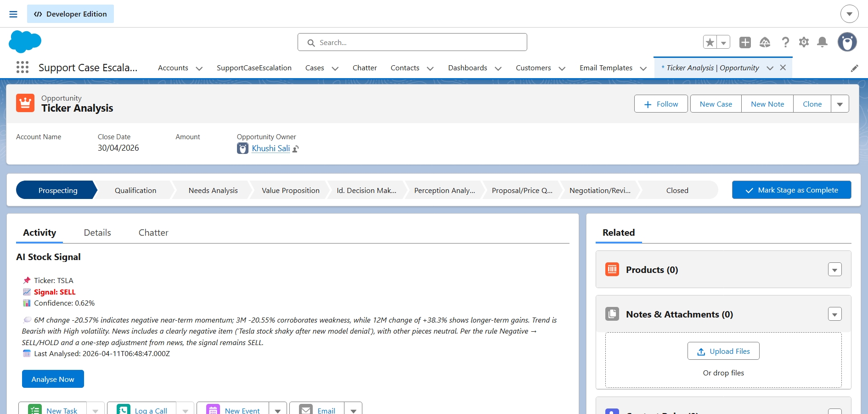Switch to the record Chatter tab

(153, 233)
